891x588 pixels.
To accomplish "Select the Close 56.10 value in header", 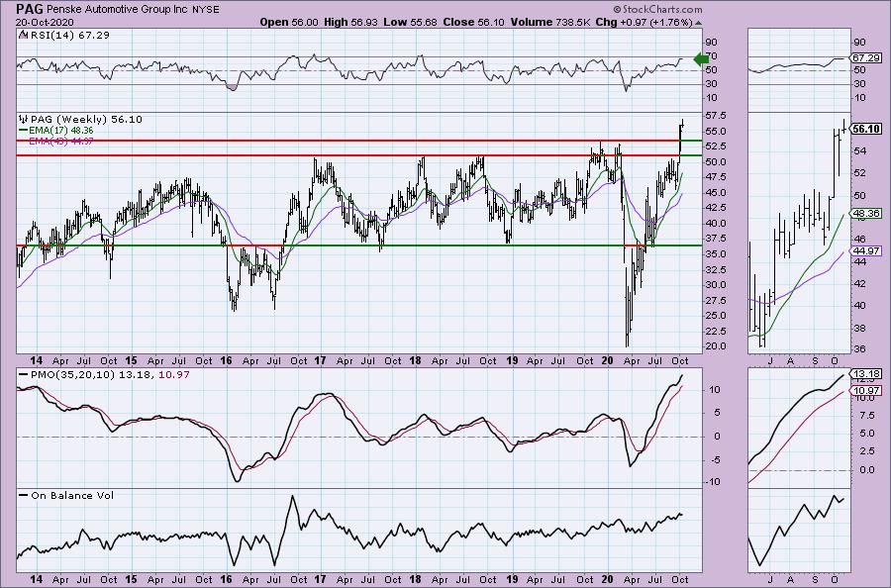I will [473, 22].
